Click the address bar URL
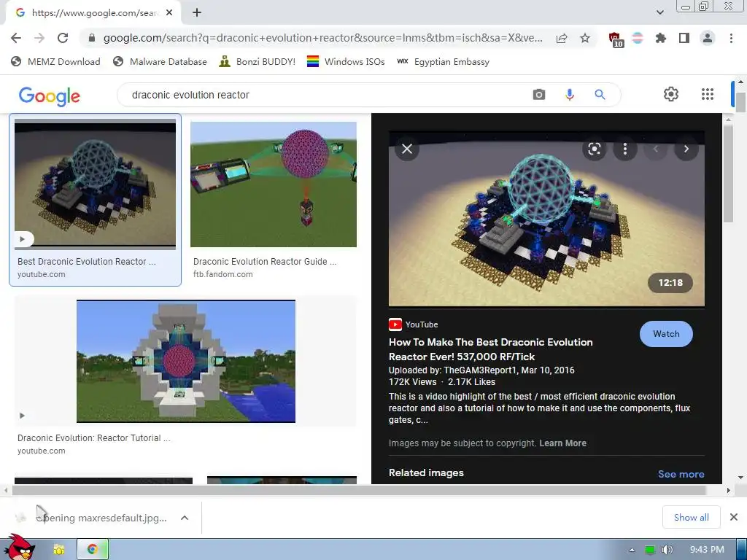Screen dimensions: 747x560 pos(322,38)
